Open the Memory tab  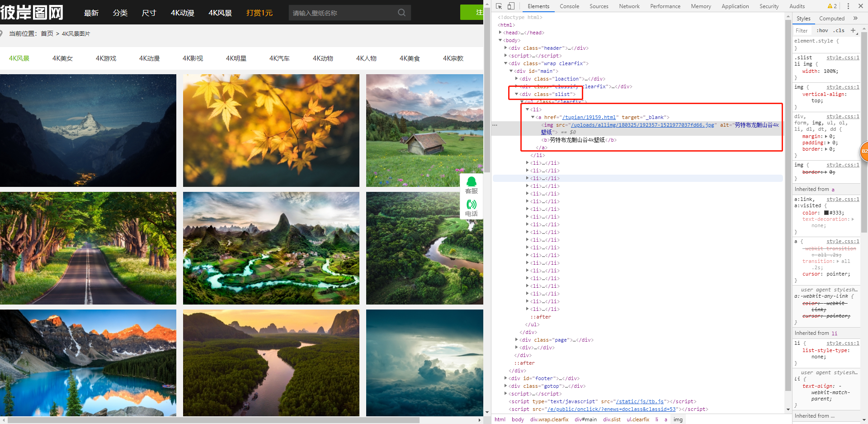pos(701,6)
